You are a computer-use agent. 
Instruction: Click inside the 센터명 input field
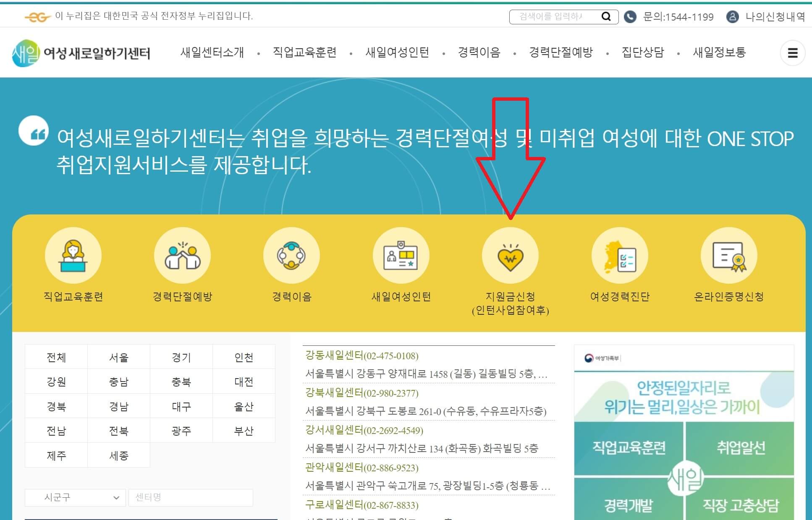click(191, 497)
